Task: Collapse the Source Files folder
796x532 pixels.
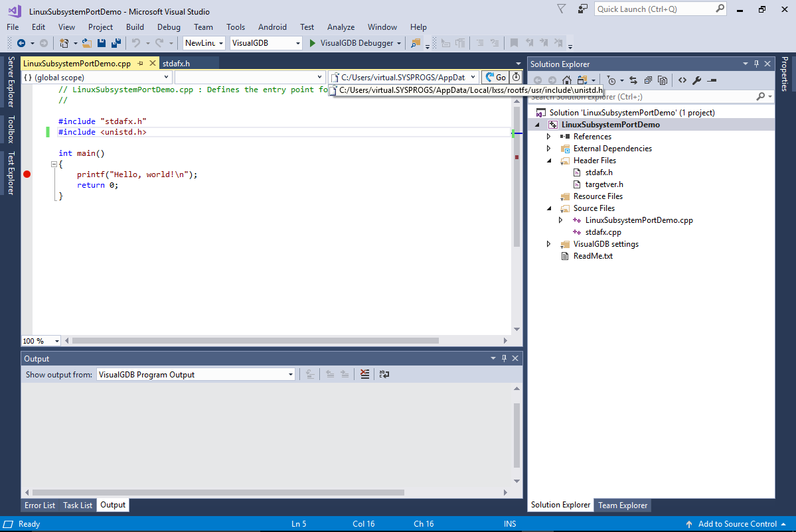Action: 549,208
